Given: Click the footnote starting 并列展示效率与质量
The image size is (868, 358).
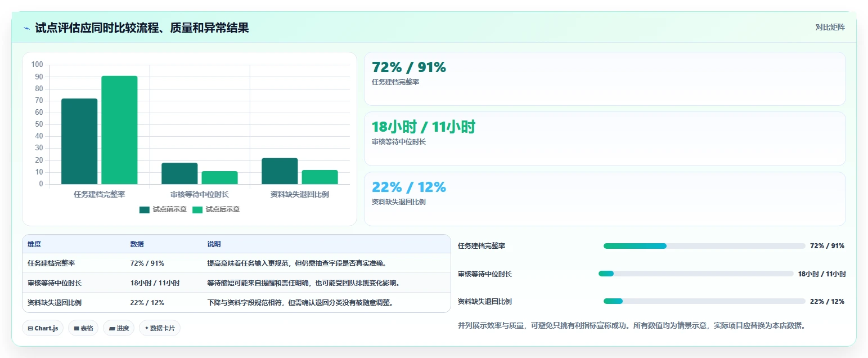Looking at the screenshot, I should click(x=632, y=325).
